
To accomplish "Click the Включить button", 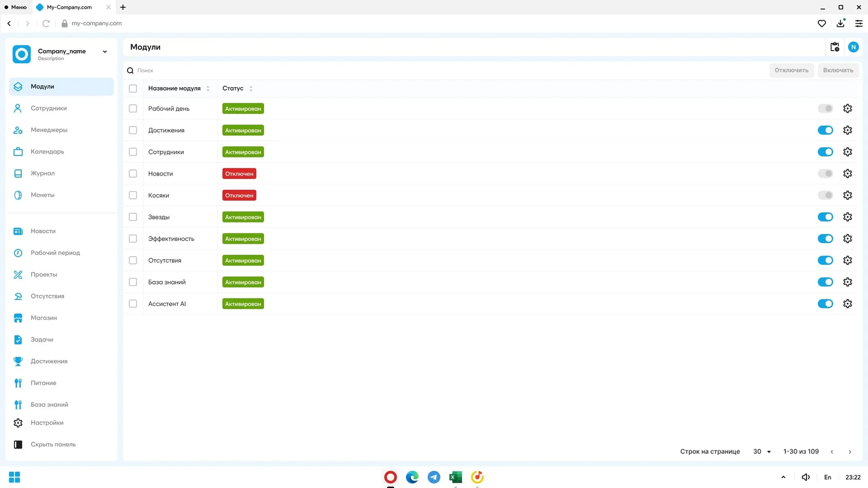I will point(838,70).
